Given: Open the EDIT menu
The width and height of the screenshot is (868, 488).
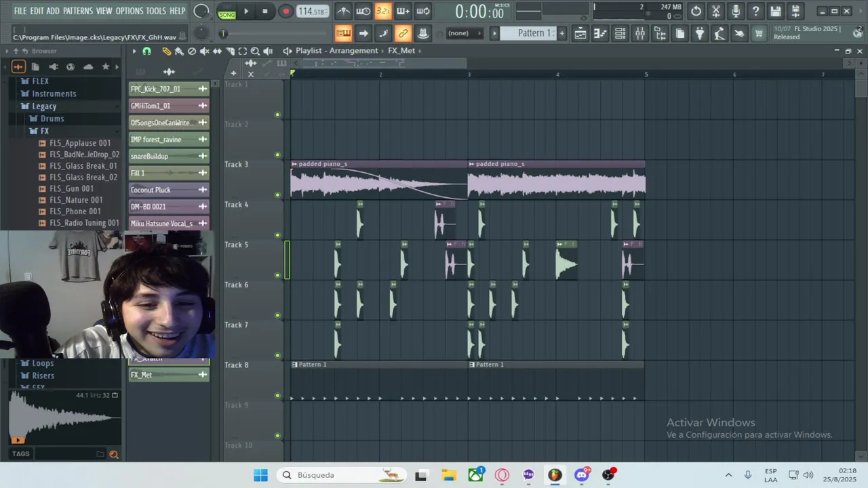Looking at the screenshot, I should pos(37,11).
